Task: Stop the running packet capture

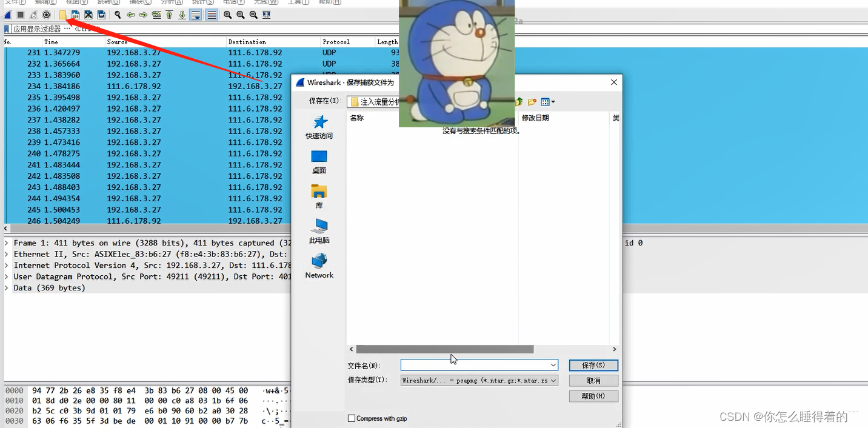Action: (21, 15)
